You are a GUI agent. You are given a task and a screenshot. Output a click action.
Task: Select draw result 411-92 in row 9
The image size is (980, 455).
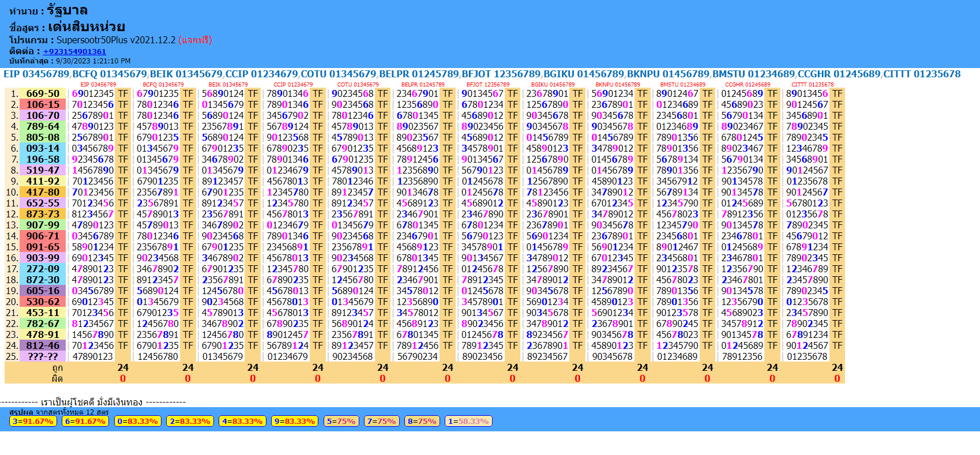click(x=43, y=181)
